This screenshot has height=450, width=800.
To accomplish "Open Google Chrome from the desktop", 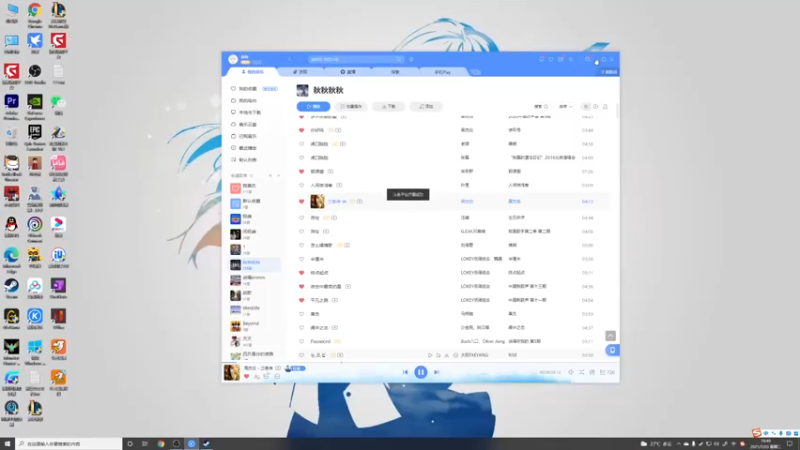I will [35, 15].
